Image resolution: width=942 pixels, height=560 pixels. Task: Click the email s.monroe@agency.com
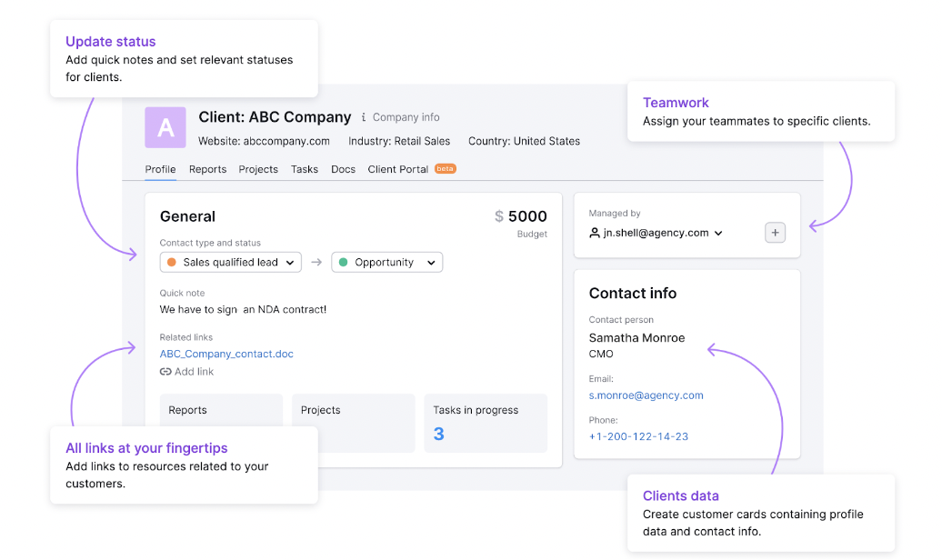pos(646,395)
